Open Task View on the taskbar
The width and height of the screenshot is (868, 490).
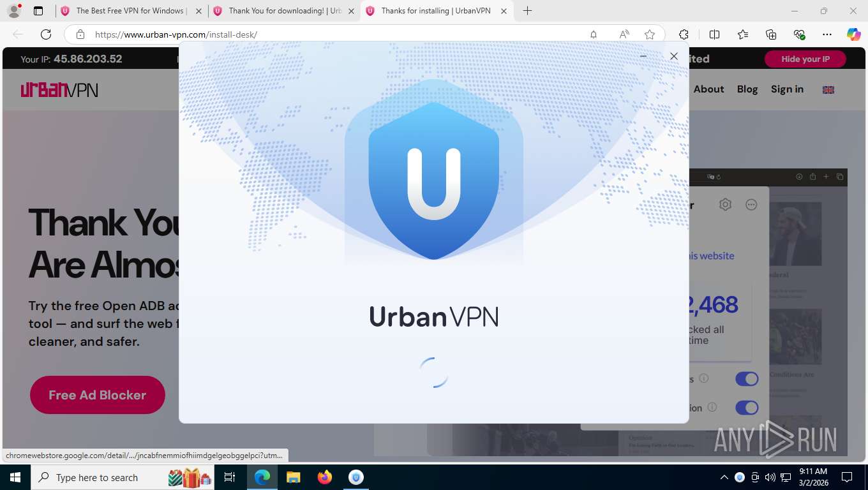(230, 477)
